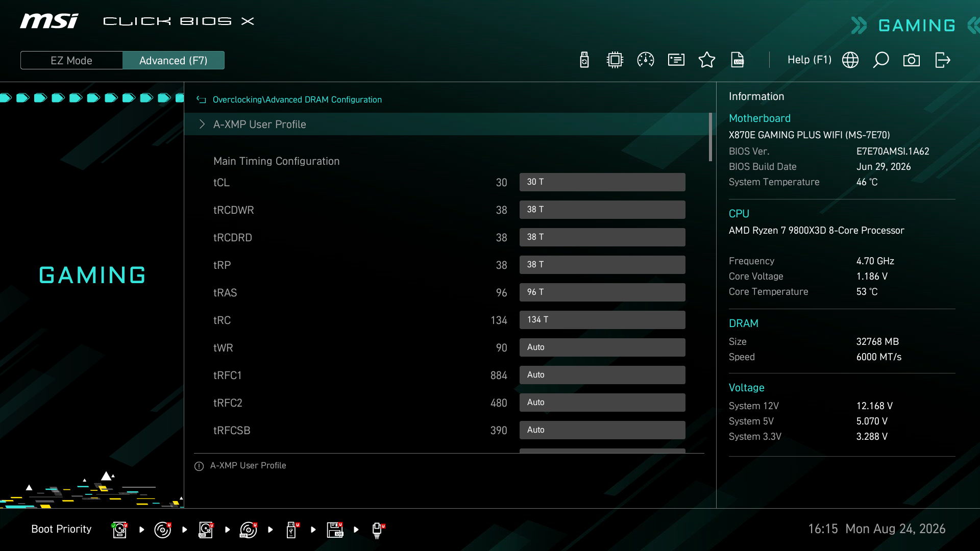Click the tRCDRD value field

pos(602,237)
